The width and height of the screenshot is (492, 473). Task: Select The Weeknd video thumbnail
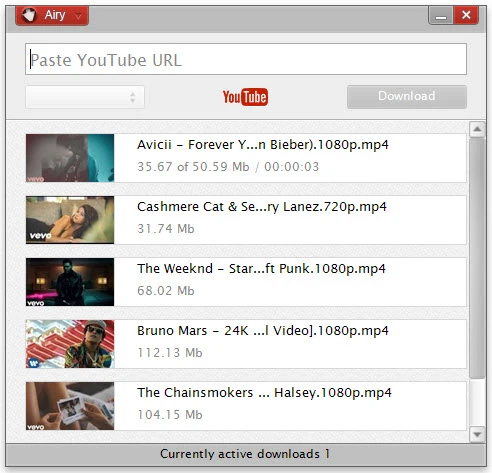click(70, 282)
